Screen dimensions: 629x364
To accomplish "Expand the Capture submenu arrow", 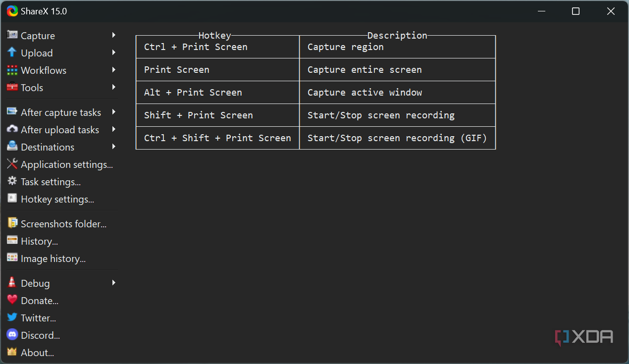I will pos(114,35).
